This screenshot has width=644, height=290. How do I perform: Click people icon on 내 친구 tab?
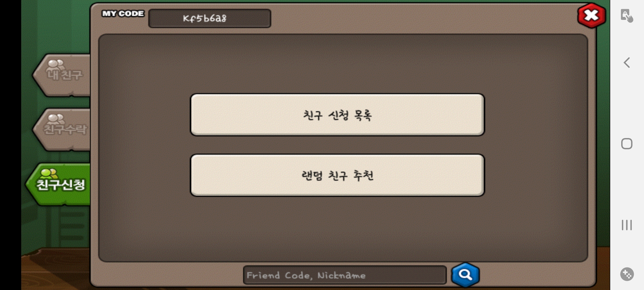tap(56, 65)
